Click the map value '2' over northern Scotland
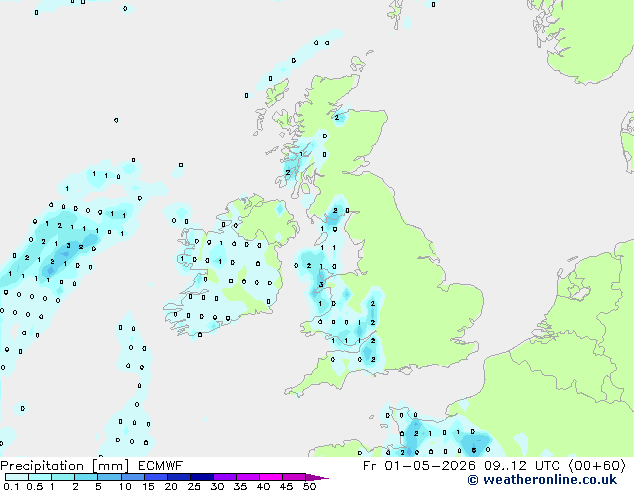Screen dimensions: 634x490 [x=336, y=118]
